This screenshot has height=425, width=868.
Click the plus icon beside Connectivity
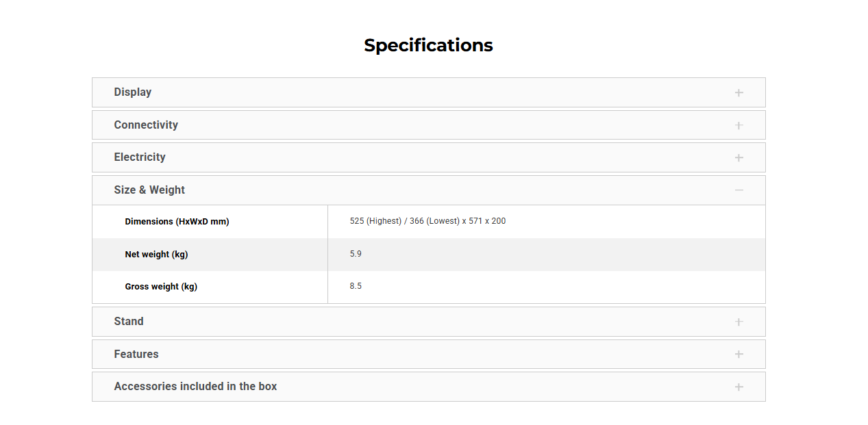click(739, 125)
